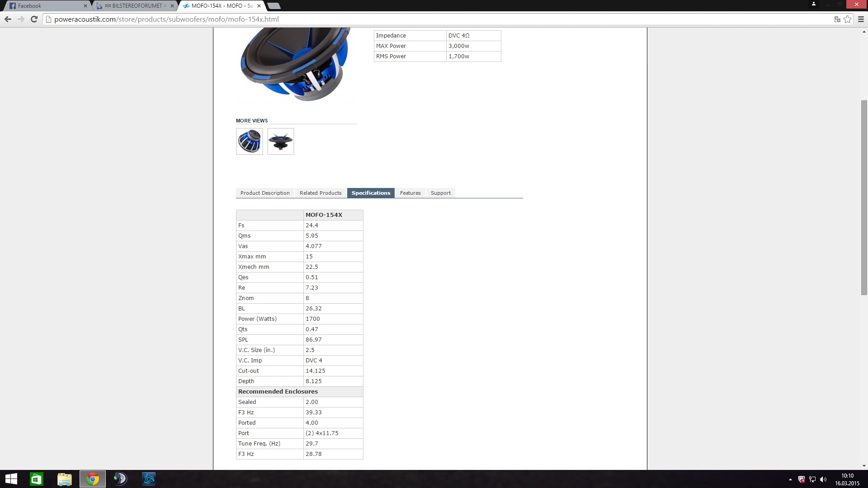Click the Fs value 24.4
Screen dimensions: 868x488
click(x=312, y=225)
